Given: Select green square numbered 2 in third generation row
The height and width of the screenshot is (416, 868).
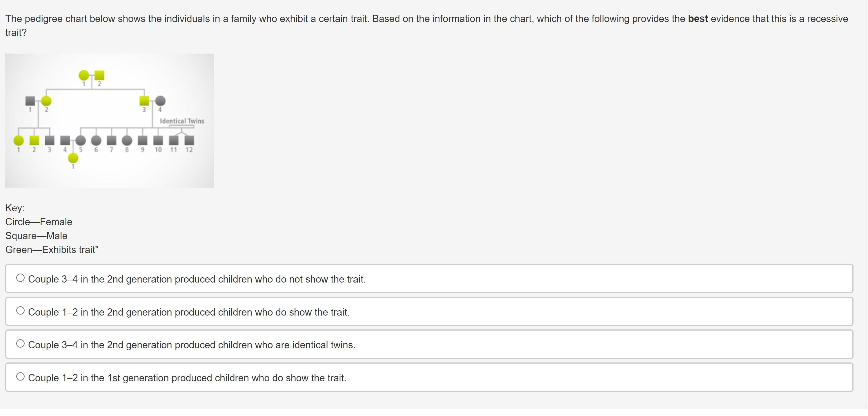Looking at the screenshot, I should point(34,140).
